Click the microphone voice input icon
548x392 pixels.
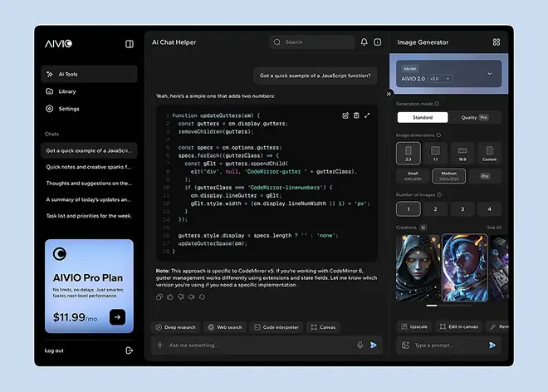tap(360, 345)
